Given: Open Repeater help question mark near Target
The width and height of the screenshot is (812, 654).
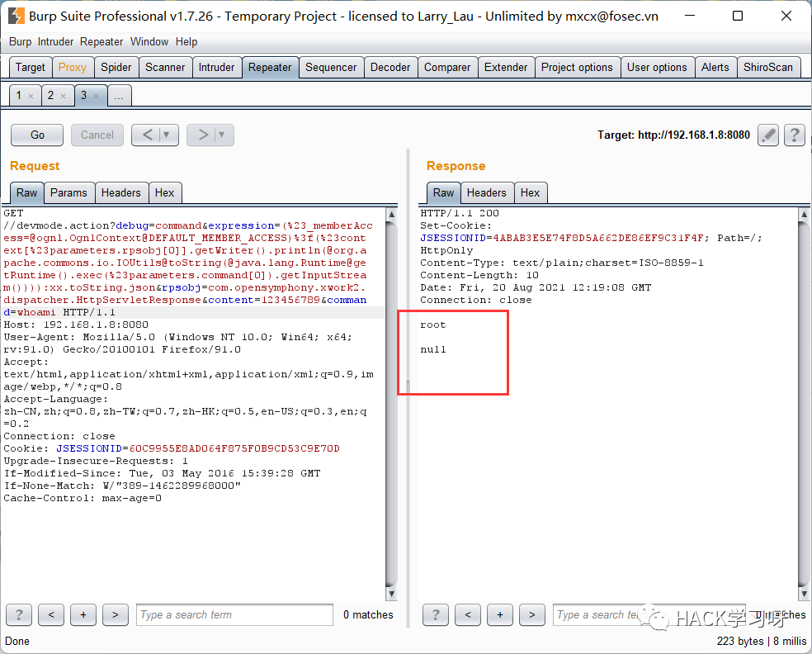Looking at the screenshot, I should click(795, 135).
